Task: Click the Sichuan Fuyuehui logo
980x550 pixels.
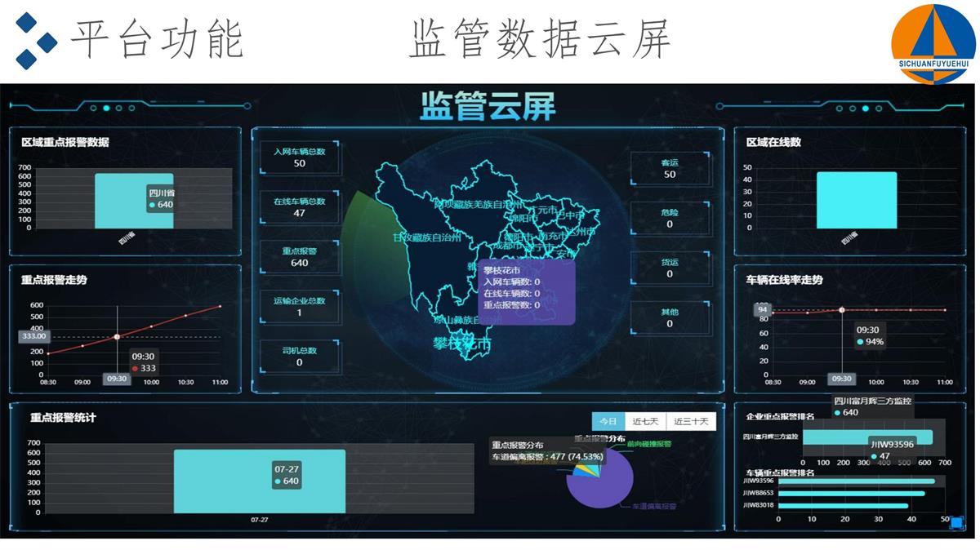Action: 933,43
